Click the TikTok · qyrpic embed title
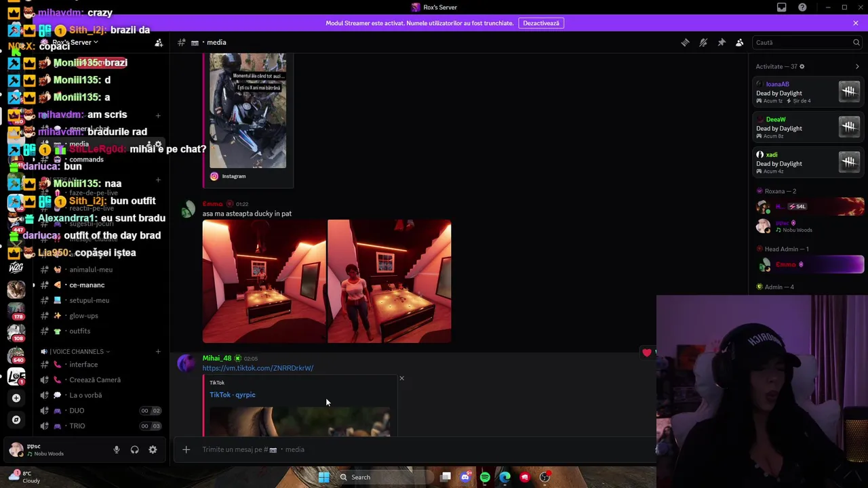Viewport: 868px width, 488px height. point(233,394)
